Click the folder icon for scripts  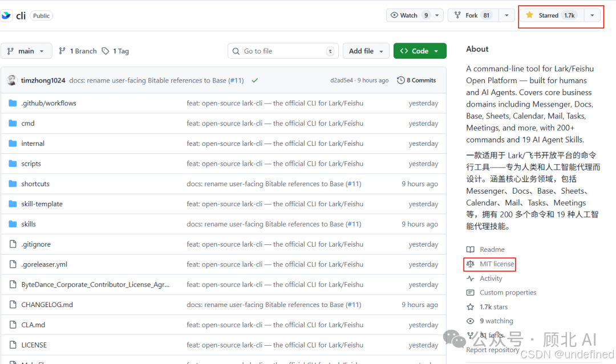point(13,163)
